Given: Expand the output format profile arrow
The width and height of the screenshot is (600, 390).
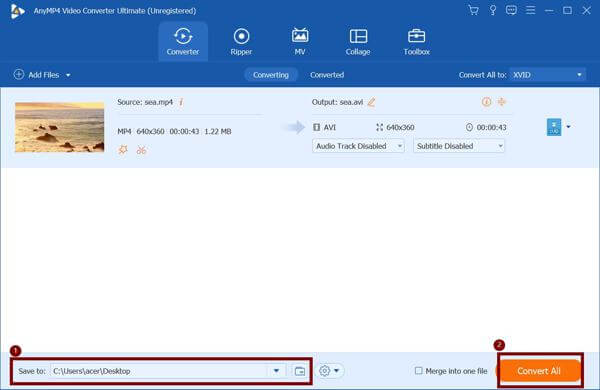Looking at the screenshot, I should pos(568,127).
